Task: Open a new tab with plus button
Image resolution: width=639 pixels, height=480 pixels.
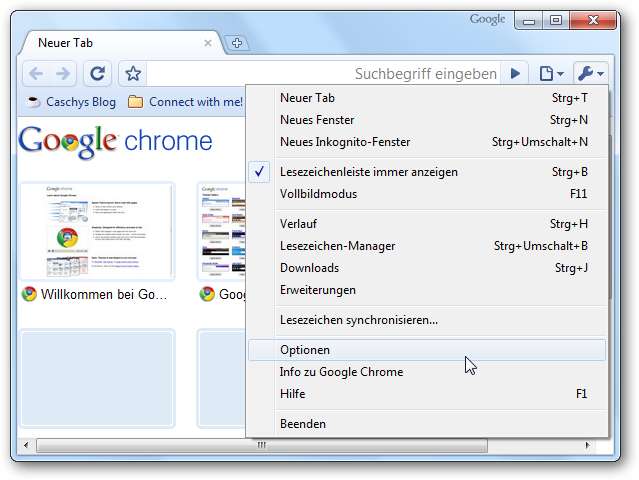Action: (x=237, y=42)
